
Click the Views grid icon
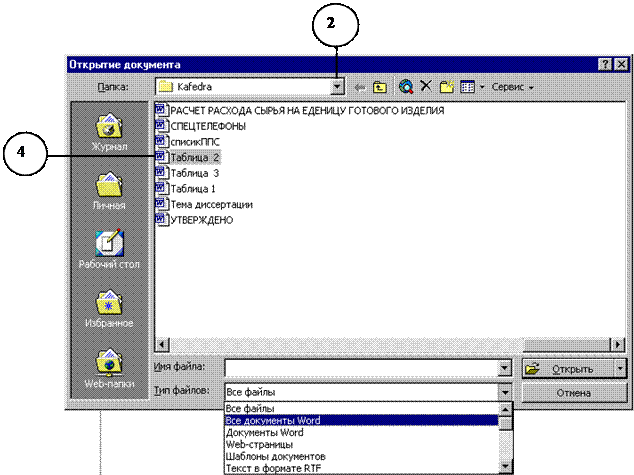click(x=467, y=87)
